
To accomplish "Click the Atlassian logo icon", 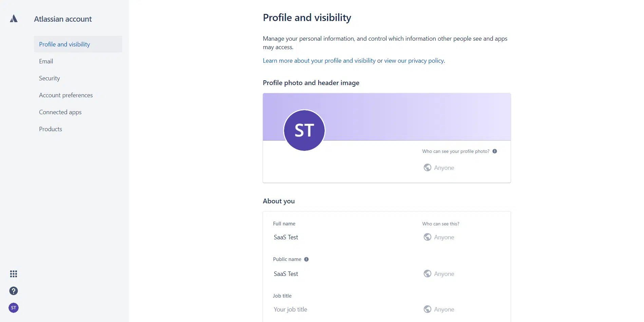I will [14, 19].
